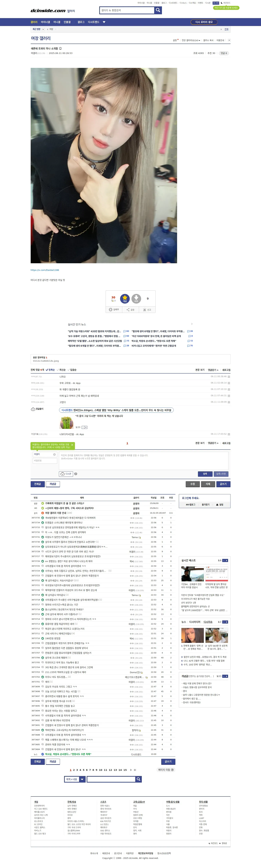Open the 페이지 이동 control
Screen dimensions: 261x868
(166, 770)
